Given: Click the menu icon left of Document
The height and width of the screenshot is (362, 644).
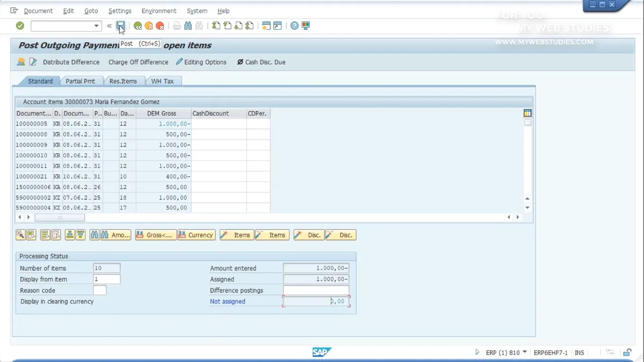Looking at the screenshot, I should click(x=14, y=10).
